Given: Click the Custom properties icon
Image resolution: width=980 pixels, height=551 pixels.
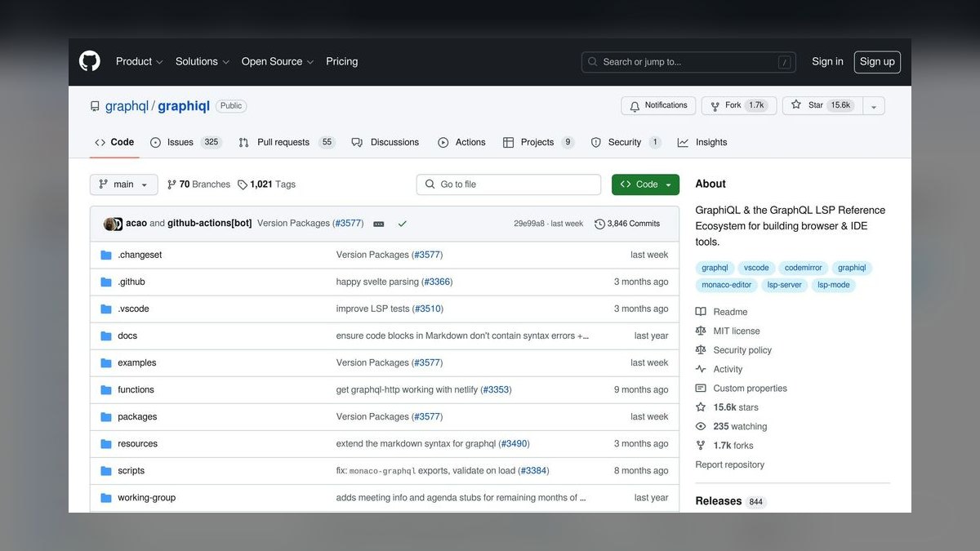Looking at the screenshot, I should (x=701, y=388).
